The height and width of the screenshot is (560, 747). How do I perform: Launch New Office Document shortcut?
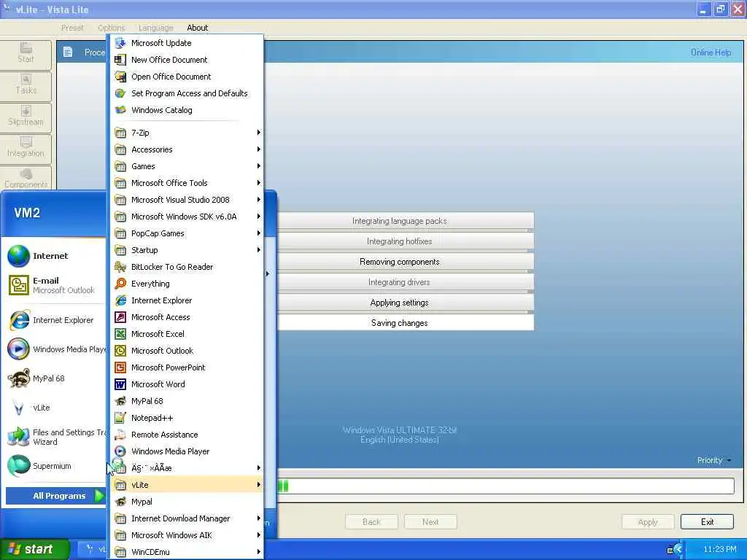(x=186, y=60)
